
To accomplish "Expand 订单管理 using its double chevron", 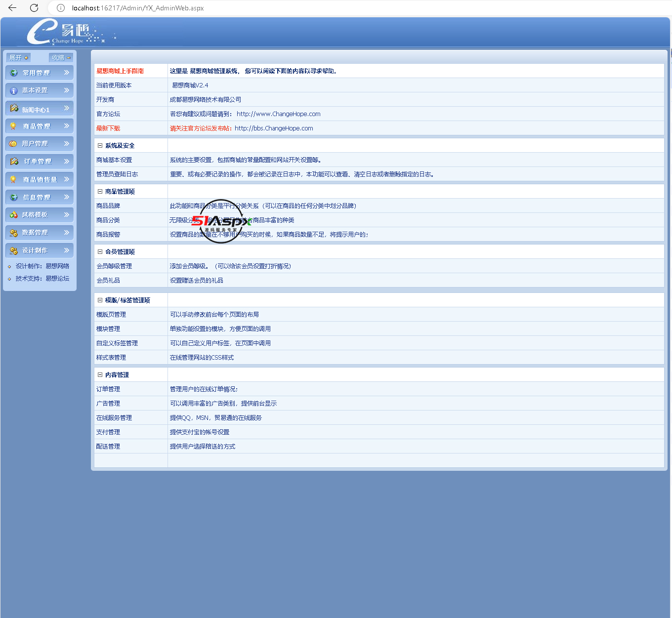I will (x=67, y=162).
